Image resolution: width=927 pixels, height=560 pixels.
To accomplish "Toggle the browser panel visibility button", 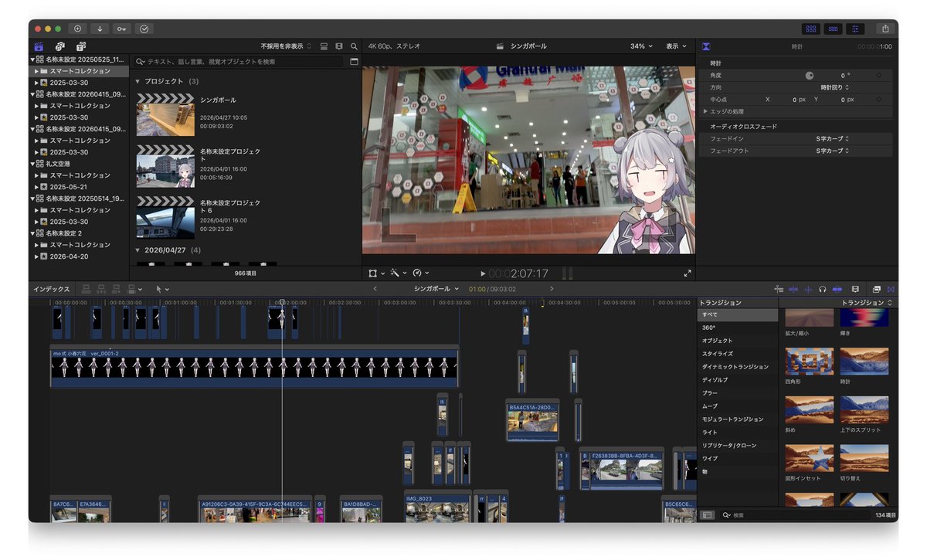I will [x=810, y=29].
